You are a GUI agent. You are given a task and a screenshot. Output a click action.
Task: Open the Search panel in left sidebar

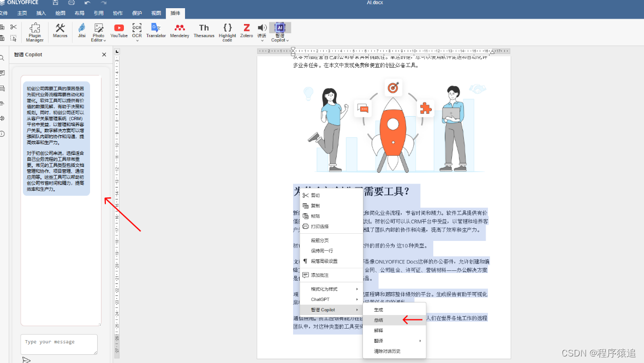[x=2, y=58]
